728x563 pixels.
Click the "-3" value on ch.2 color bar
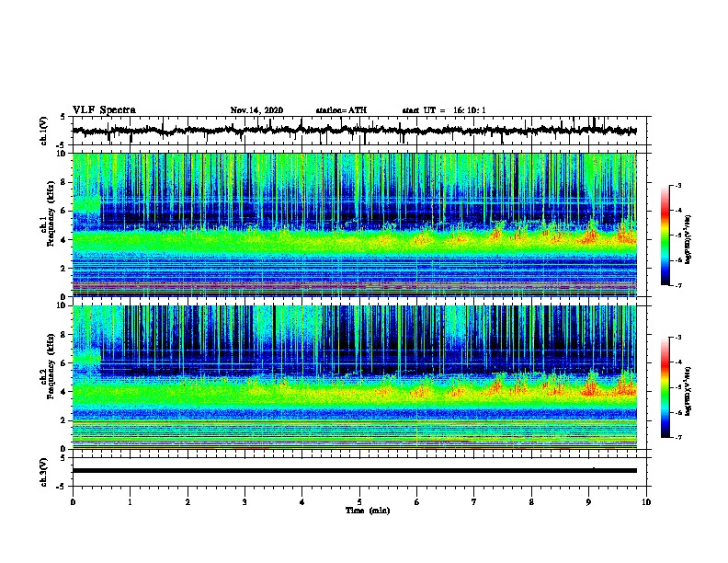(678, 338)
